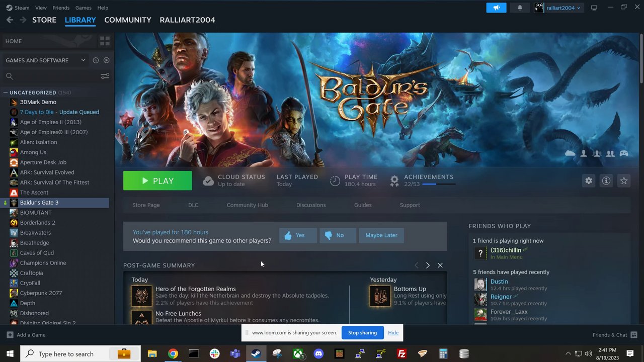
Task: Click the Big Picture mode monitor icon
Action: coord(594,8)
